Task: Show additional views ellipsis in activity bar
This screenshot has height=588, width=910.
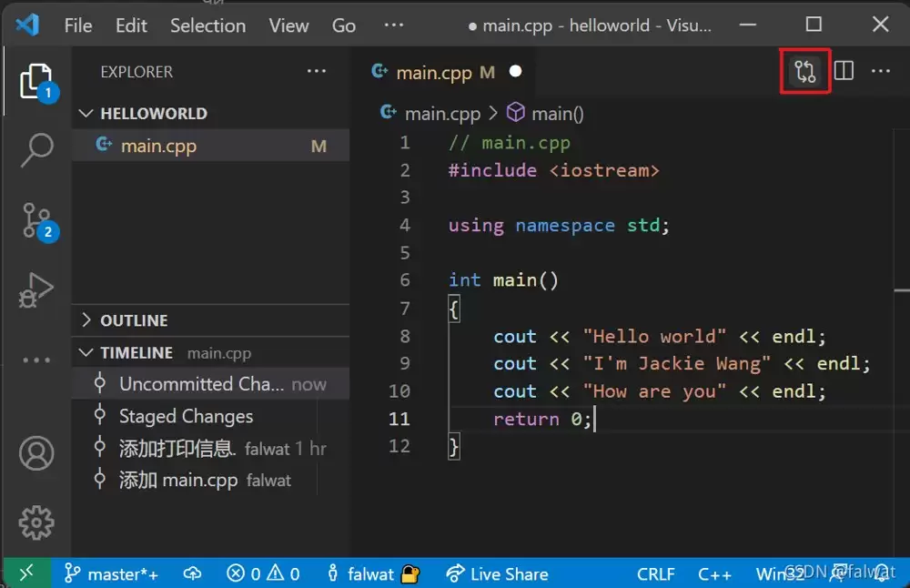Action: point(36,360)
